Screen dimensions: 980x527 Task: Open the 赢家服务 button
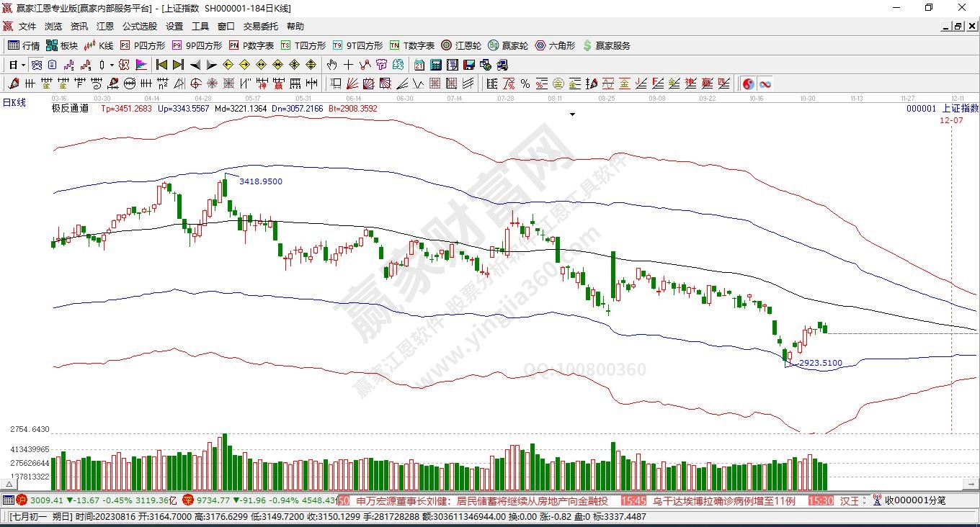(x=606, y=45)
